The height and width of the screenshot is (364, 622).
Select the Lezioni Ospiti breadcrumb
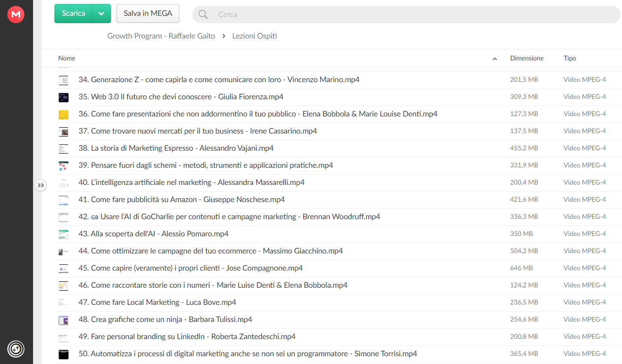click(254, 36)
